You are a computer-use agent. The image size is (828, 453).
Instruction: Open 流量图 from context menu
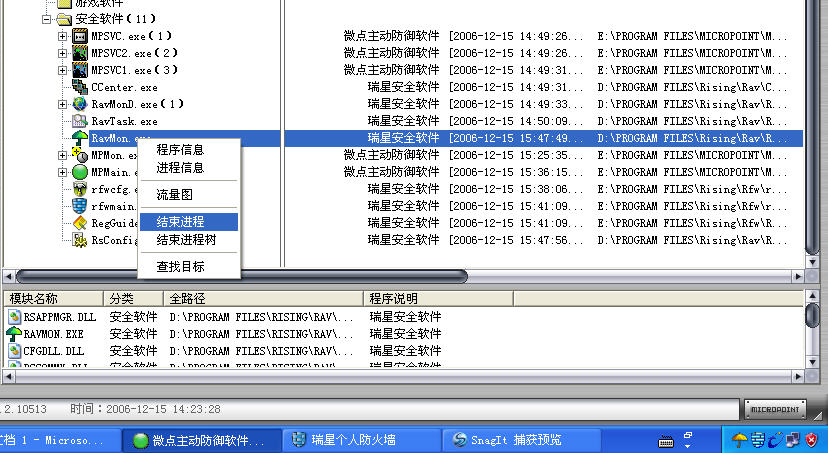[189, 195]
